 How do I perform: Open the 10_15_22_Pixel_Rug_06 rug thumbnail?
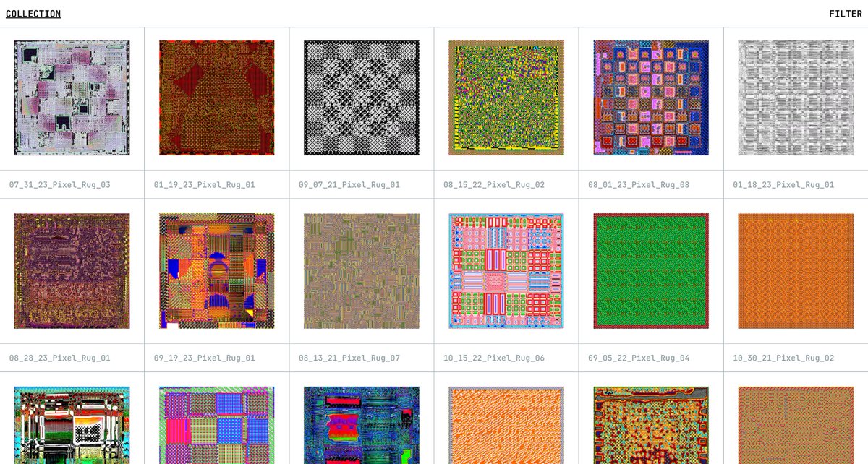[x=506, y=271]
